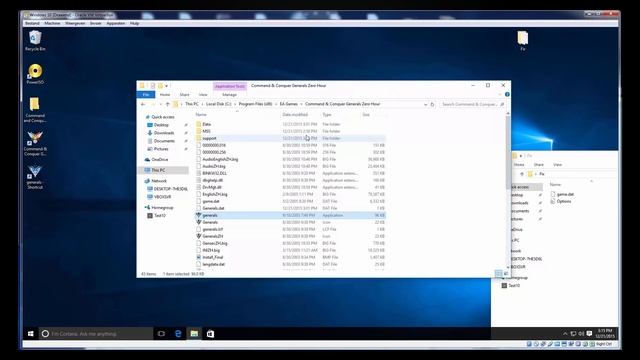Open the PowerISO desktop shortcut
The width and height of the screenshot is (640, 360).
pos(35,73)
